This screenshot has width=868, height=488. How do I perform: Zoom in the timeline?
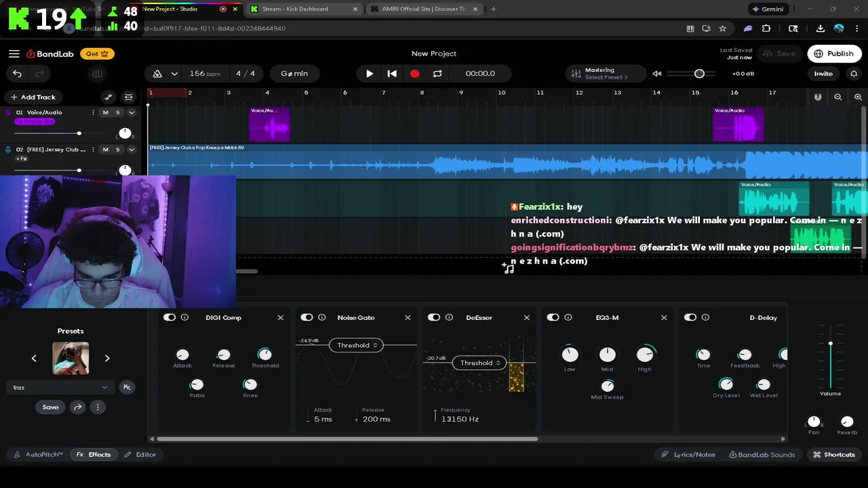tap(858, 97)
